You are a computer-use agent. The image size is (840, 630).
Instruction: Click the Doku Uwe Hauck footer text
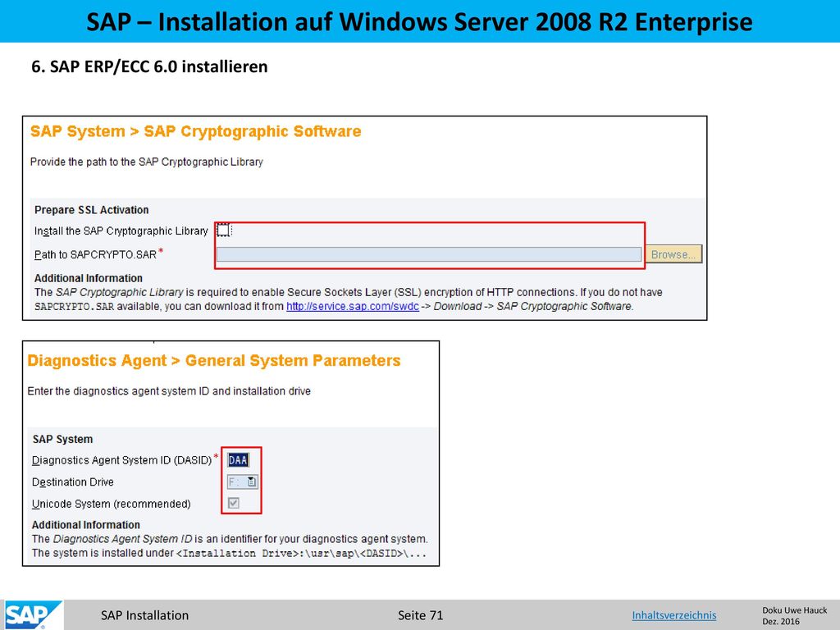click(x=794, y=610)
